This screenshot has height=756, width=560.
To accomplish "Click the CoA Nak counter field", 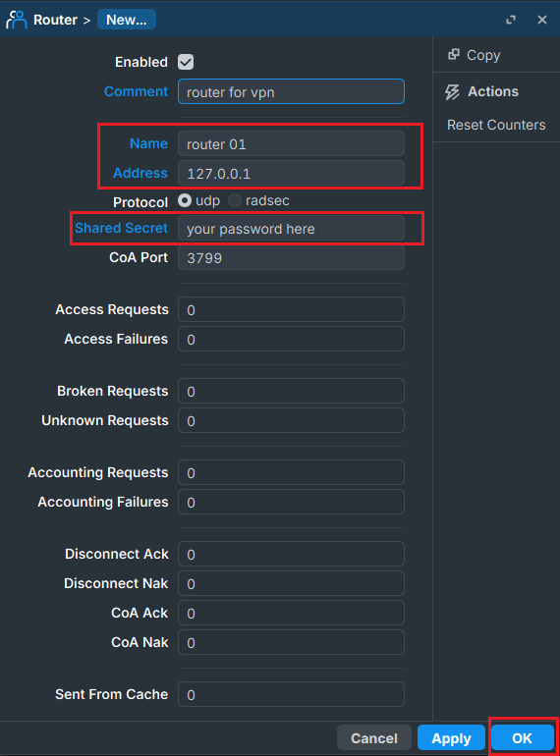I will [x=291, y=642].
